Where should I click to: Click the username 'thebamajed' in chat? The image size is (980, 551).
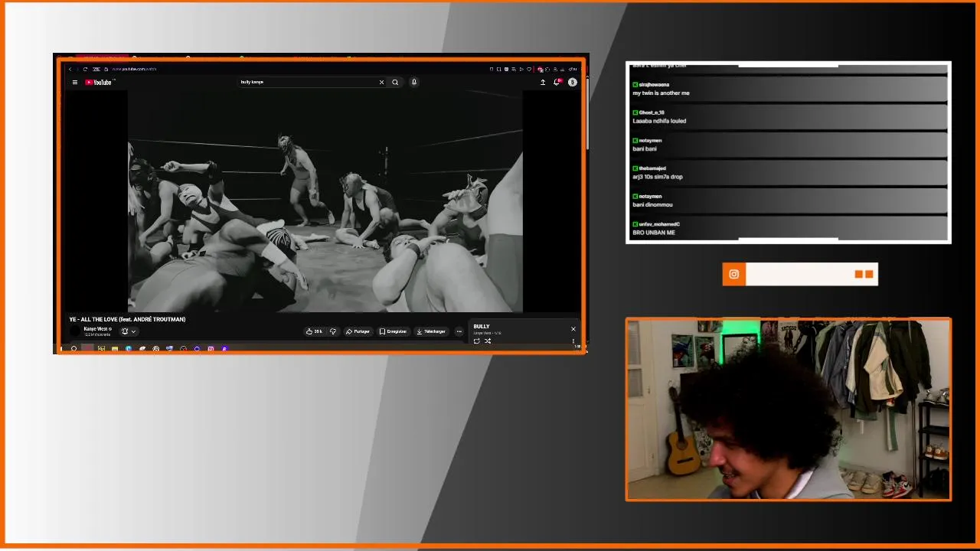pos(652,168)
